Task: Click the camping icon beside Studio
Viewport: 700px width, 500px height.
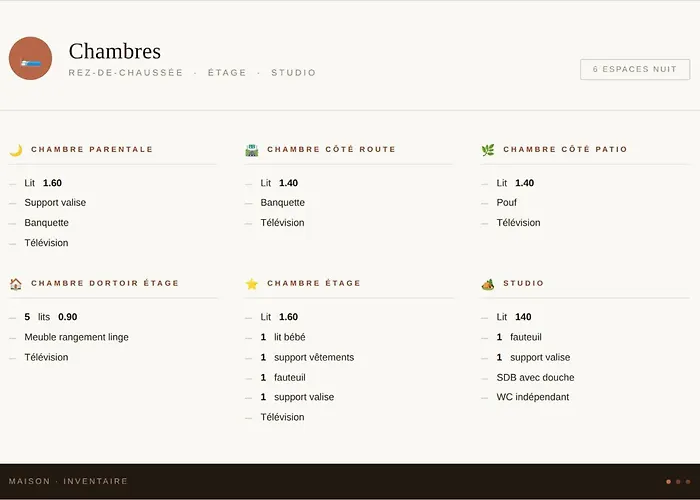Action: (488, 284)
